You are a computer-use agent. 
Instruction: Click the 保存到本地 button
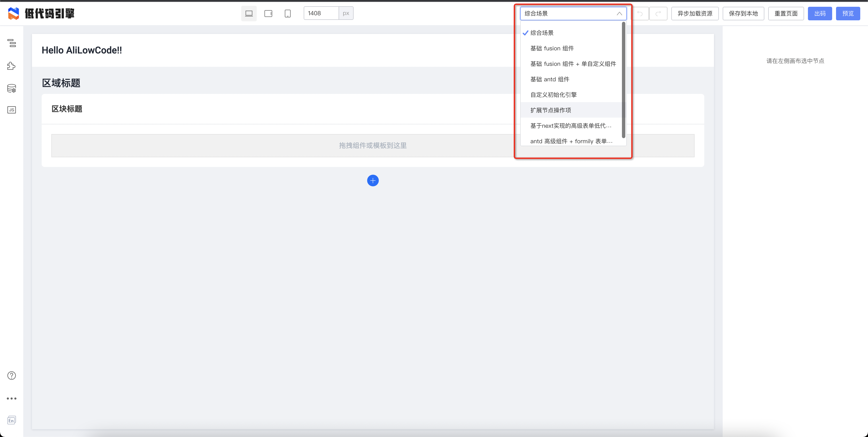[743, 14]
